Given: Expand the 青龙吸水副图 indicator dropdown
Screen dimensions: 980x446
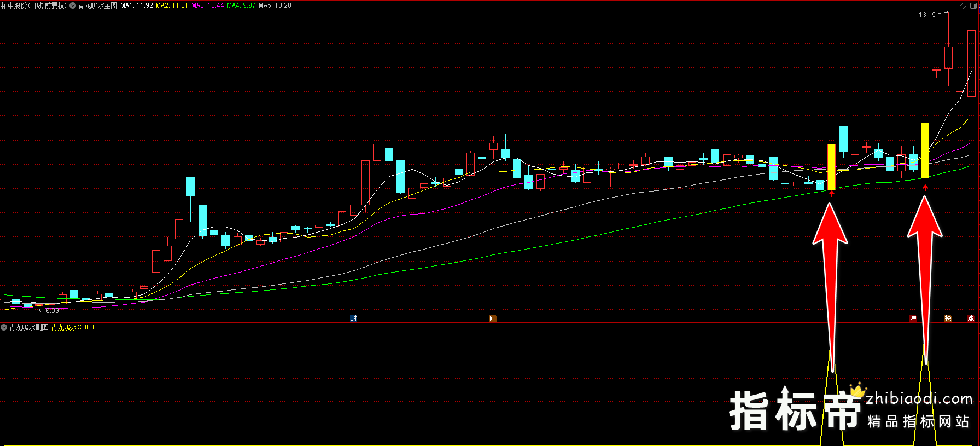Looking at the screenshot, I should tap(4, 327).
